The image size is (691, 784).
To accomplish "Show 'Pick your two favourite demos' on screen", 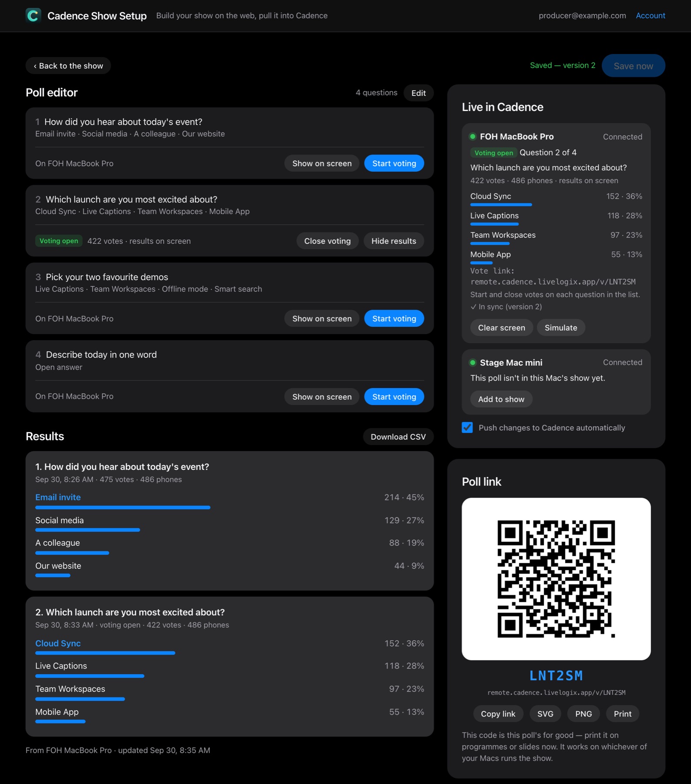I will click(x=322, y=318).
